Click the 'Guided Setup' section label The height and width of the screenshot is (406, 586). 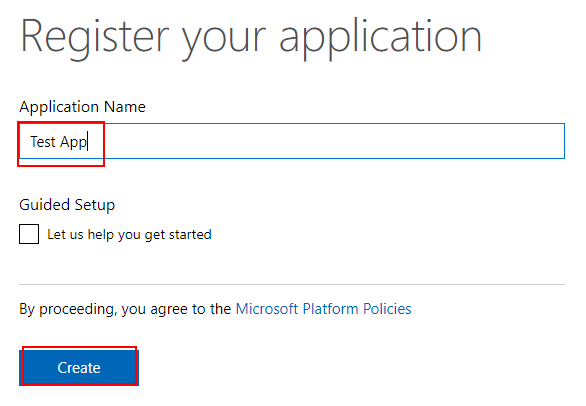[x=67, y=204]
